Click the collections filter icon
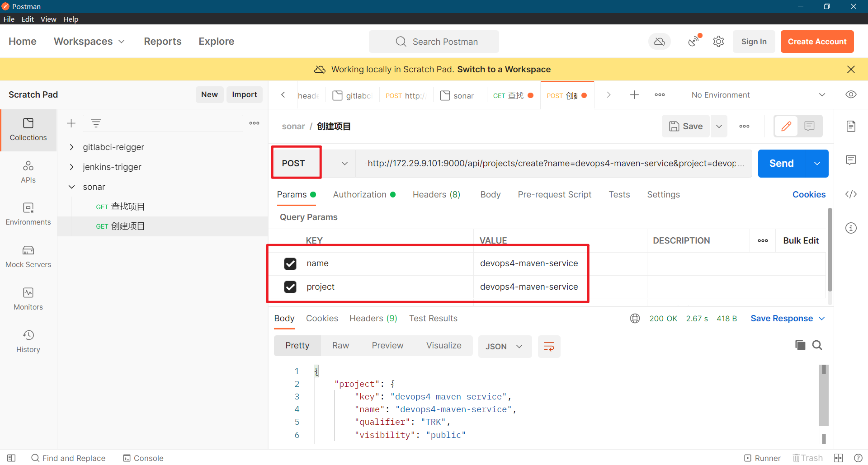 tap(96, 123)
